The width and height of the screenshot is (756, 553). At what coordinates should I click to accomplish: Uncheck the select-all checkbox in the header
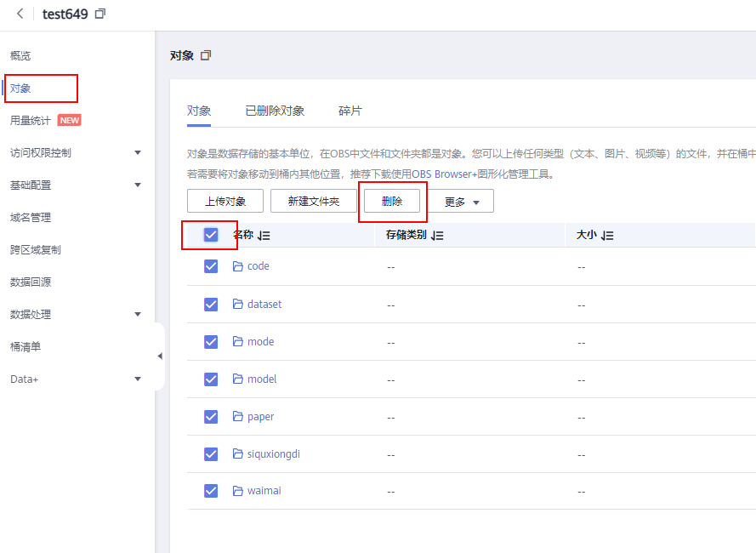(x=211, y=235)
